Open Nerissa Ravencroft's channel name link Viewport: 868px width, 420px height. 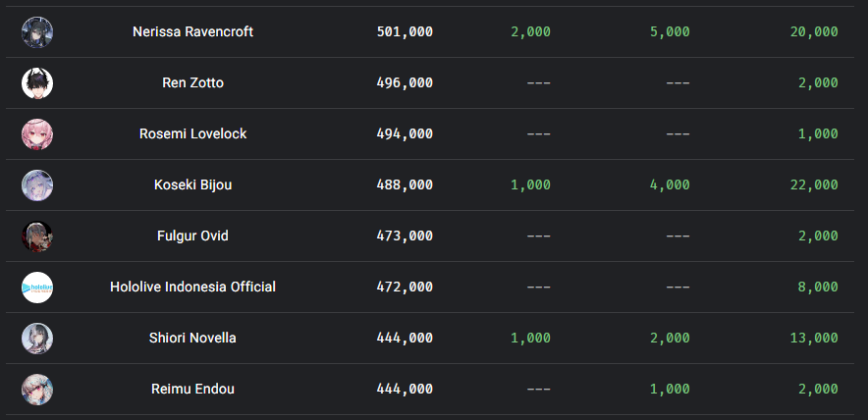tap(192, 31)
